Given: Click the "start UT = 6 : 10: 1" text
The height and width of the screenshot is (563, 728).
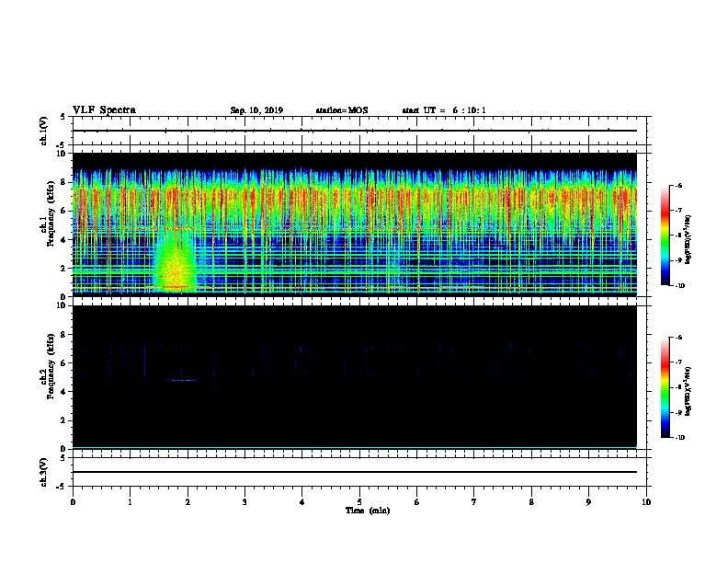Looking at the screenshot, I should [444, 110].
